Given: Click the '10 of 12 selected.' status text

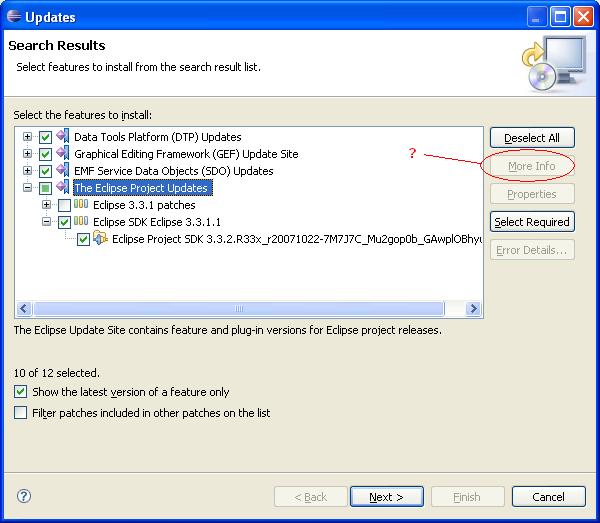Looking at the screenshot, I should tap(56, 373).
